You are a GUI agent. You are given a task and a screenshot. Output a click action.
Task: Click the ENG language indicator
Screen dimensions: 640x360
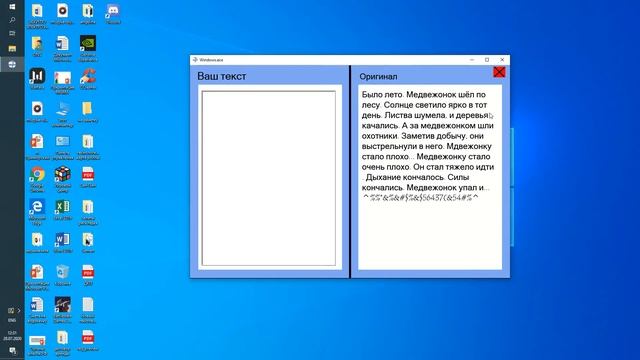click(12, 320)
